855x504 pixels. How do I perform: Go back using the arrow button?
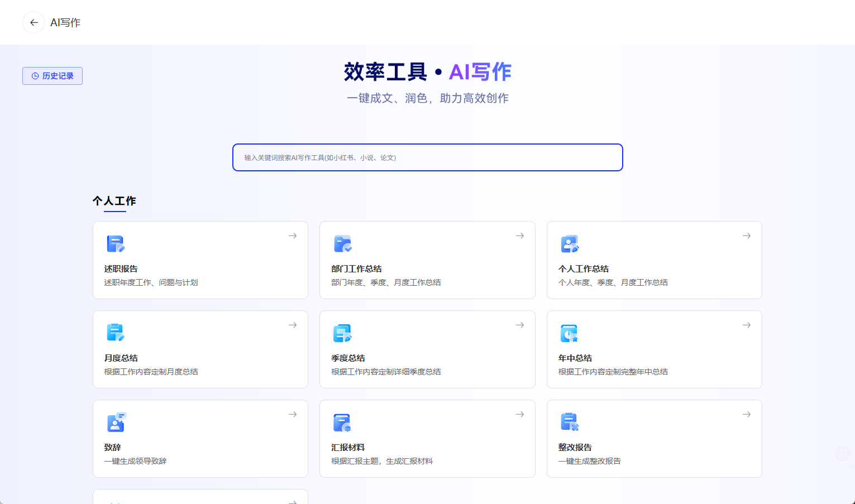coord(34,22)
